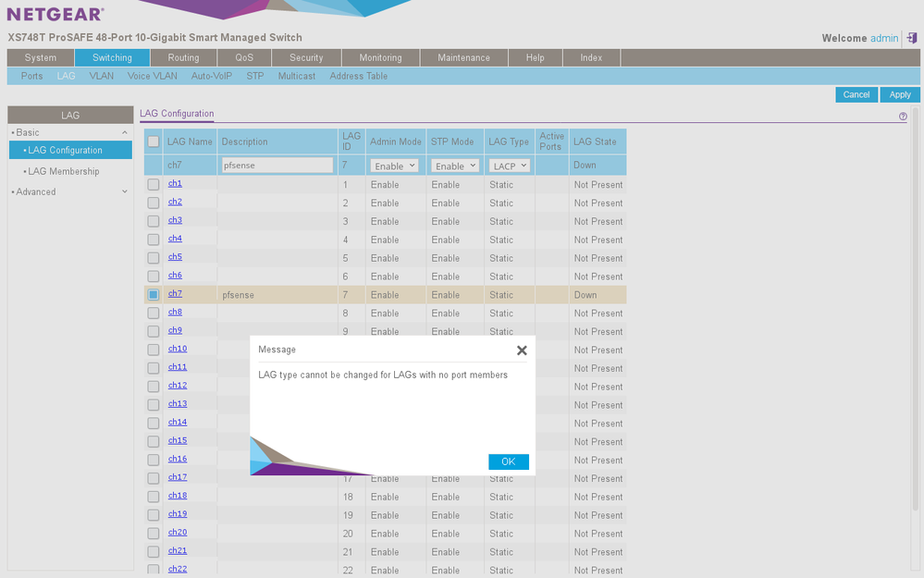
Task: Go to the Multicast submenu
Action: point(296,76)
